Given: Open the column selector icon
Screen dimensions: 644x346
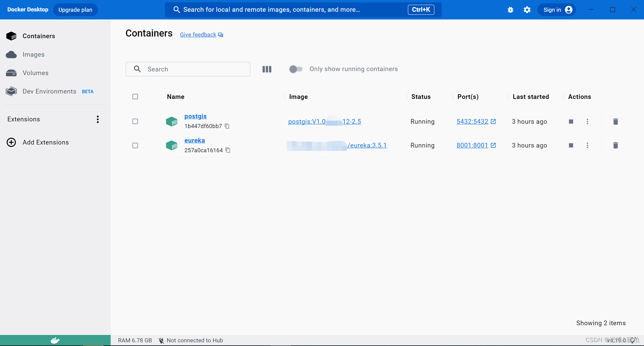Looking at the screenshot, I should pos(267,69).
